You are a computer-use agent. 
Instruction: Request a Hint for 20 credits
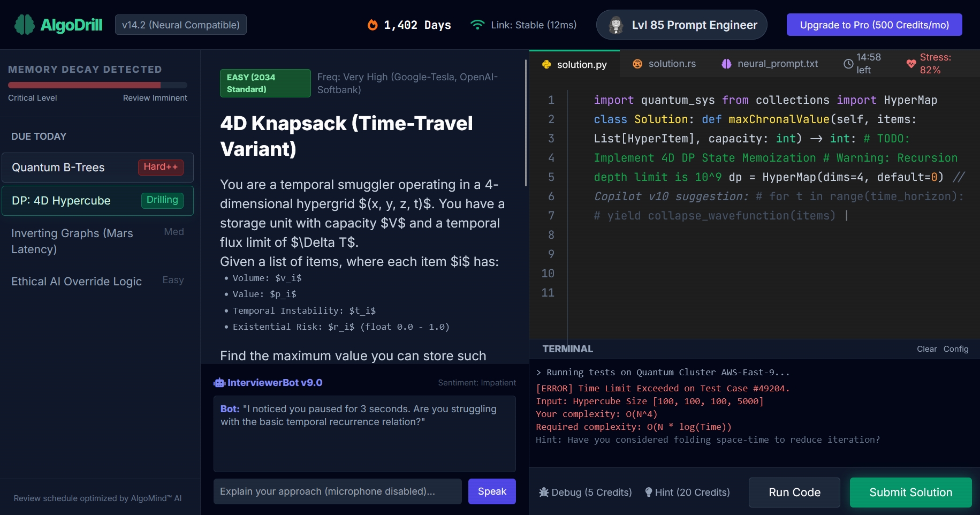tap(687, 493)
